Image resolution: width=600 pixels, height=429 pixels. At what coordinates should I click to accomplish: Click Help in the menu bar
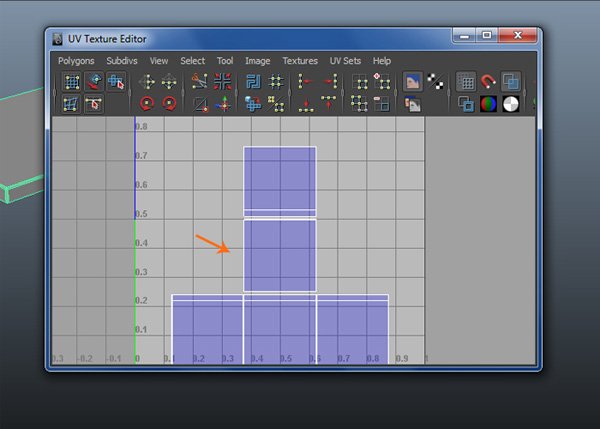[x=382, y=61]
